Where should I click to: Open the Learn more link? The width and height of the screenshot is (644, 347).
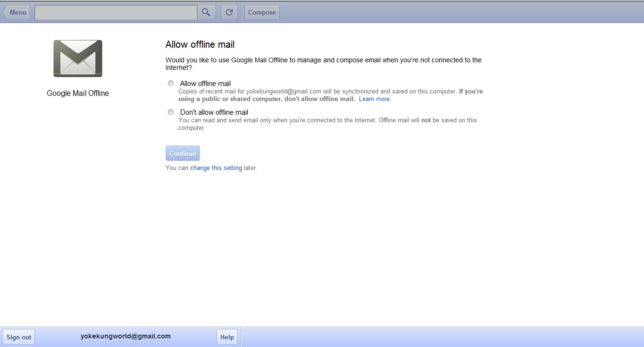[374, 99]
